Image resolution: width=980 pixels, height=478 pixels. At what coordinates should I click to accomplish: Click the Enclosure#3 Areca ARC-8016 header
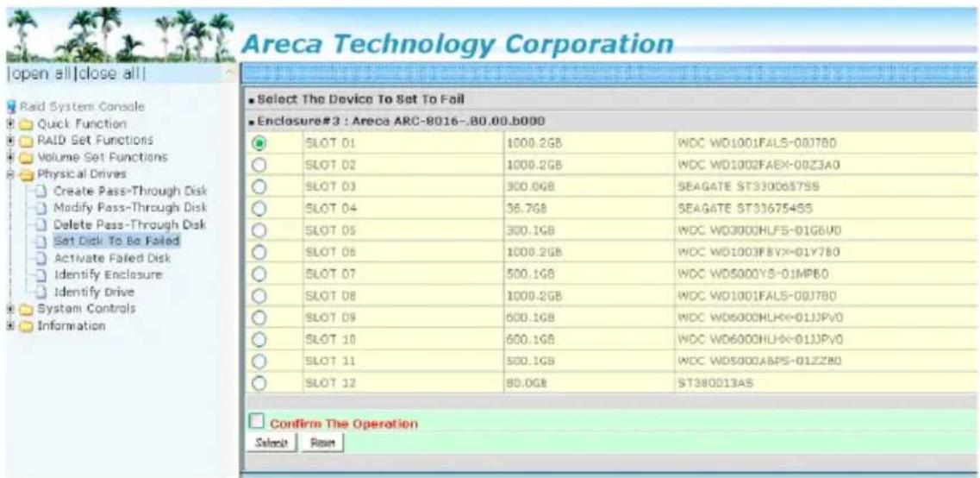tap(396, 119)
